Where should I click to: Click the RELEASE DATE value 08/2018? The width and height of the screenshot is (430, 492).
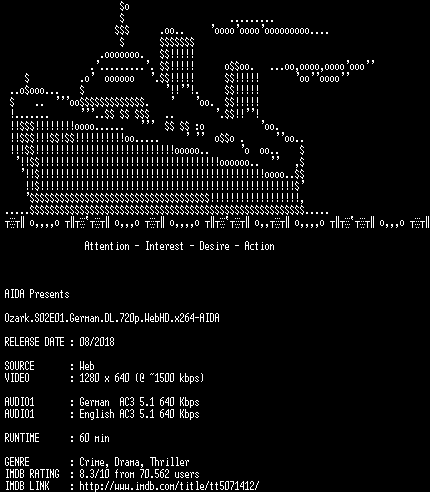97,342
